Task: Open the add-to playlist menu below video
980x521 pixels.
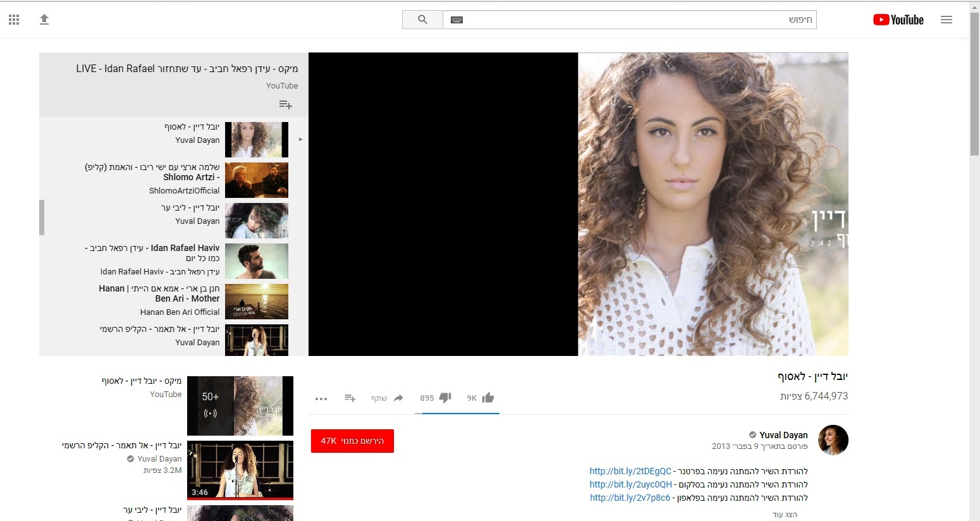Action: point(350,398)
